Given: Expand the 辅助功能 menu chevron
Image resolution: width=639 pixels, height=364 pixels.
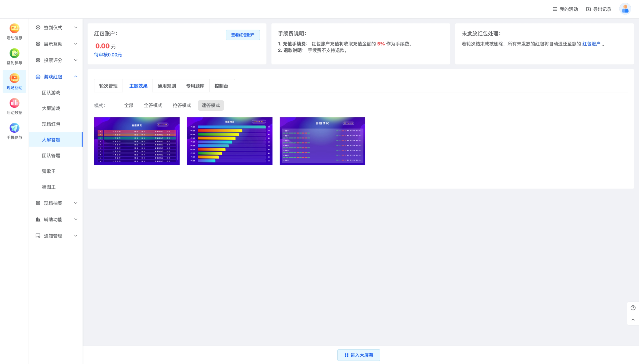Looking at the screenshot, I should tap(76, 219).
